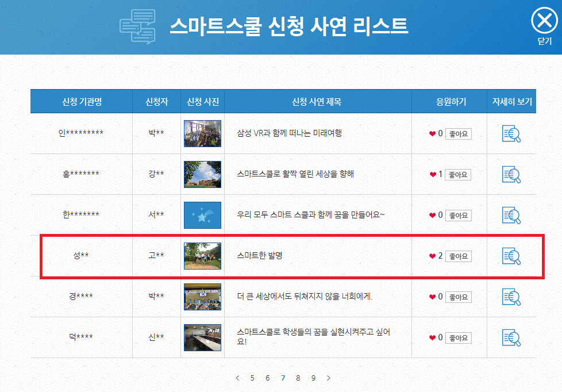Jump to page 6

pyautogui.click(x=267, y=378)
